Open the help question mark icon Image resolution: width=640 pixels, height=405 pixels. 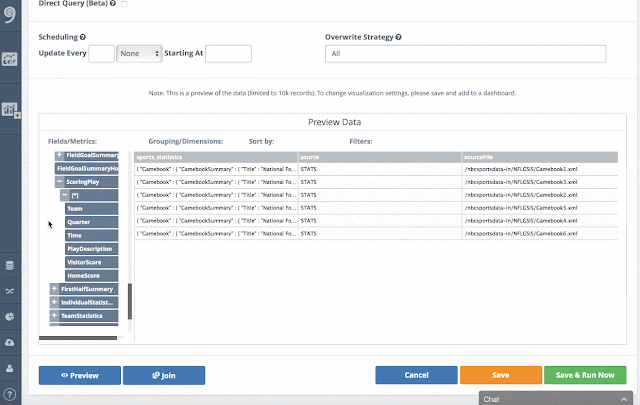click(10, 394)
